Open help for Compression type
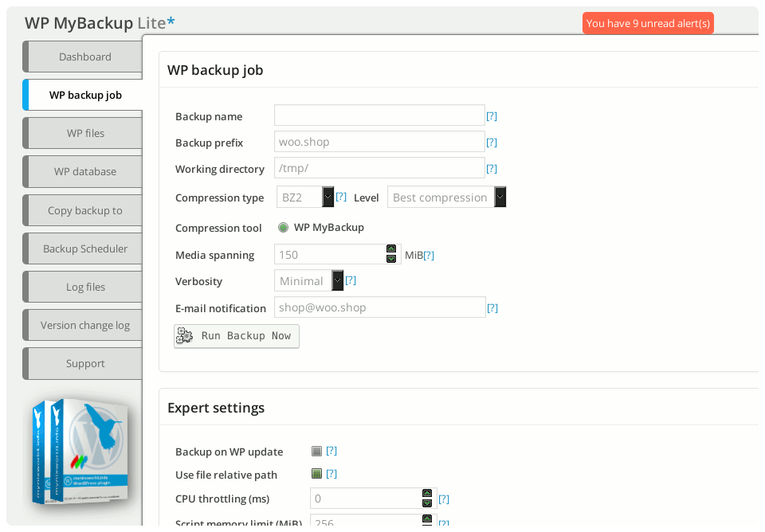 (341, 197)
